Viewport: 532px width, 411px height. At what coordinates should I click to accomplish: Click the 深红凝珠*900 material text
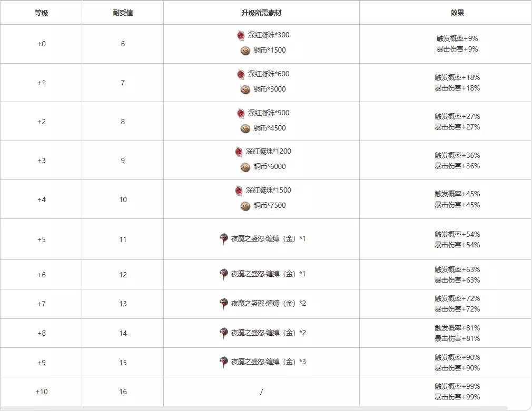click(x=269, y=113)
